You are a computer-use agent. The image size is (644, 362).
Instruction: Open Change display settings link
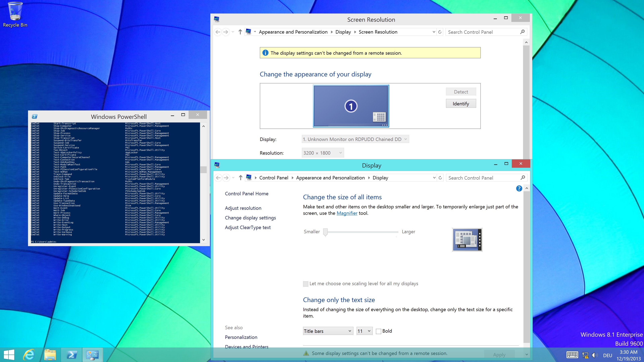250,218
